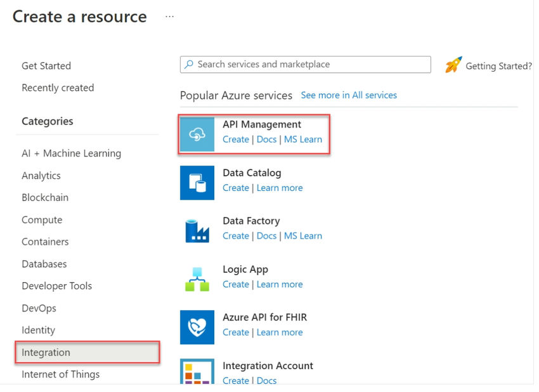This screenshot has width=539, height=392.
Task: Click the Getting Started rocket icon
Action: [x=453, y=65]
